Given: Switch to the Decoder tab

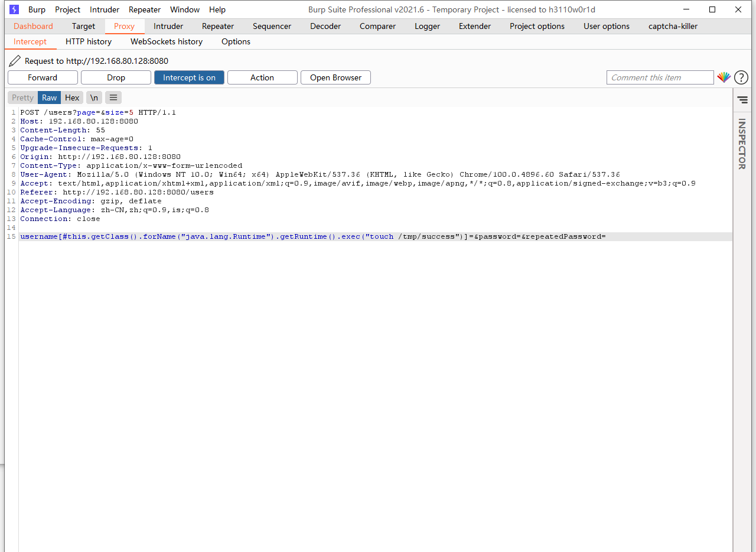Looking at the screenshot, I should coord(325,26).
